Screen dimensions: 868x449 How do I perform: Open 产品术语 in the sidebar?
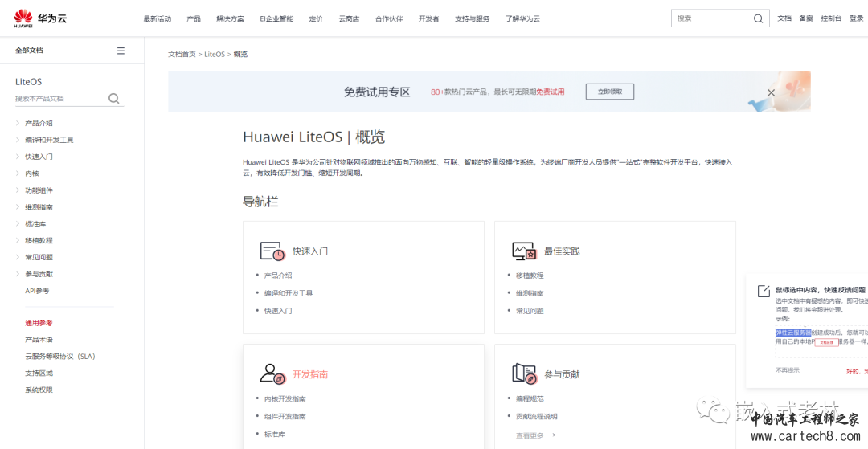(x=39, y=340)
